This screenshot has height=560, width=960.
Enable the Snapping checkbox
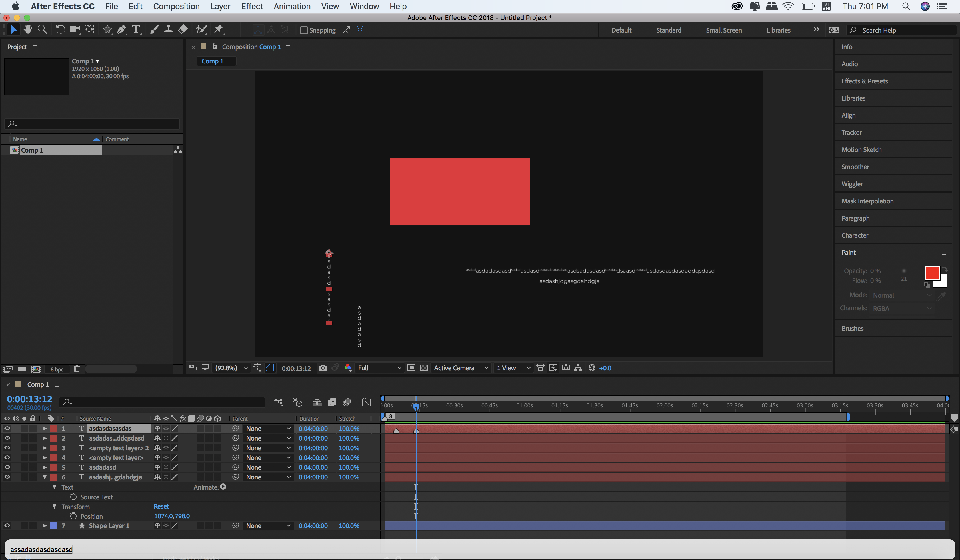click(x=304, y=30)
